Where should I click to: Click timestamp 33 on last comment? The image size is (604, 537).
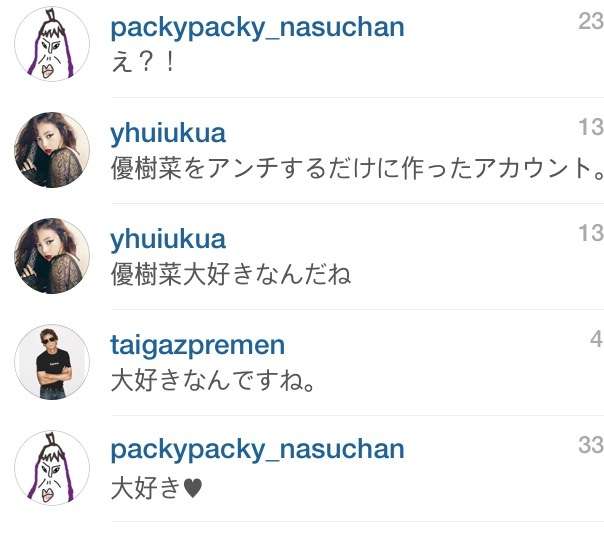(591, 445)
